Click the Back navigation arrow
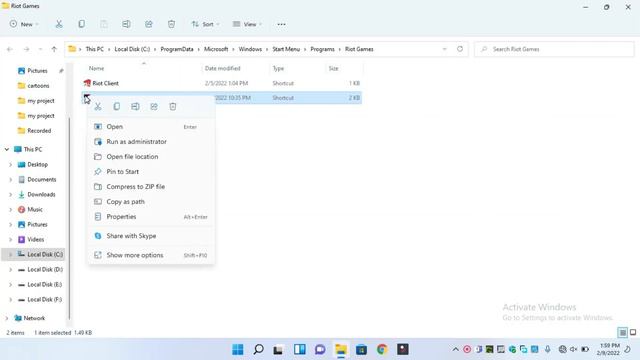 point(10,49)
